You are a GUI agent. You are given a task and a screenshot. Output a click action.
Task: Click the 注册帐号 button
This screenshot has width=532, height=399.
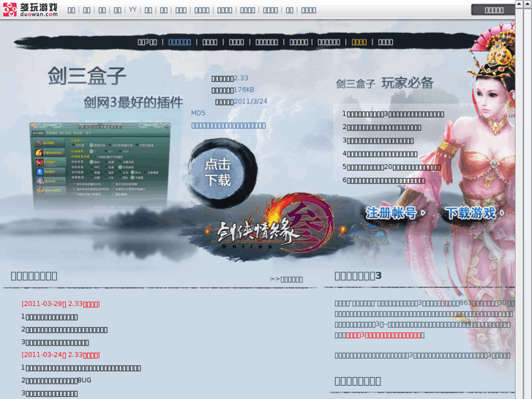click(395, 213)
